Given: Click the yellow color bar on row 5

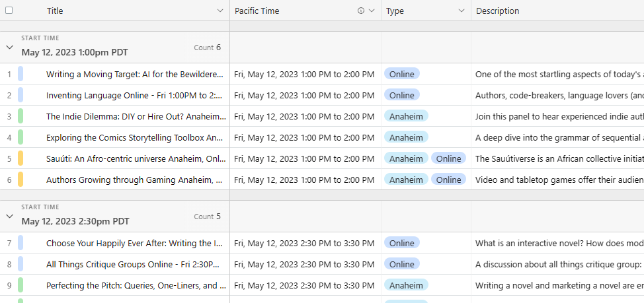Looking at the screenshot, I should (x=20, y=158).
